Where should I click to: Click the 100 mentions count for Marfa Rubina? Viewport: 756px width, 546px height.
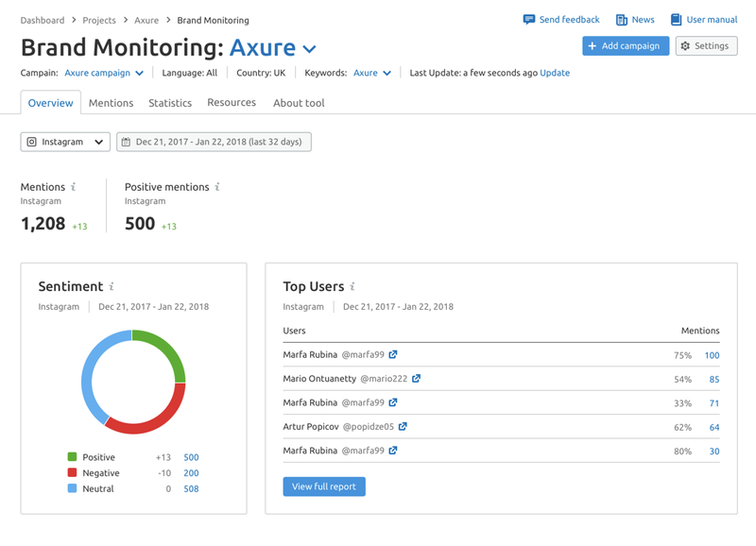click(713, 355)
